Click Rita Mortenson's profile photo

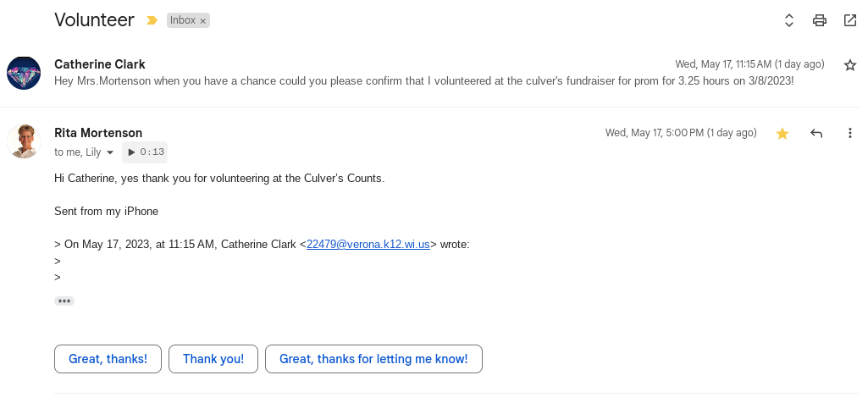point(24,141)
